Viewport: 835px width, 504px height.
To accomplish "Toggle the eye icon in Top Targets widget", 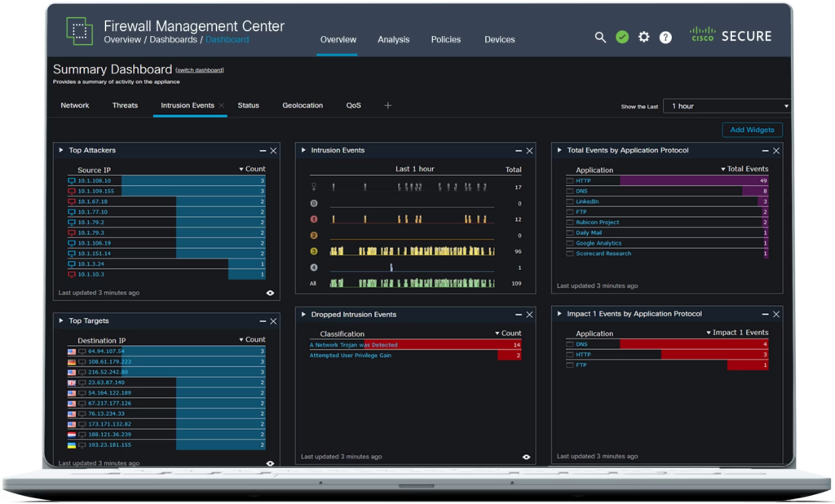I will click(270, 462).
